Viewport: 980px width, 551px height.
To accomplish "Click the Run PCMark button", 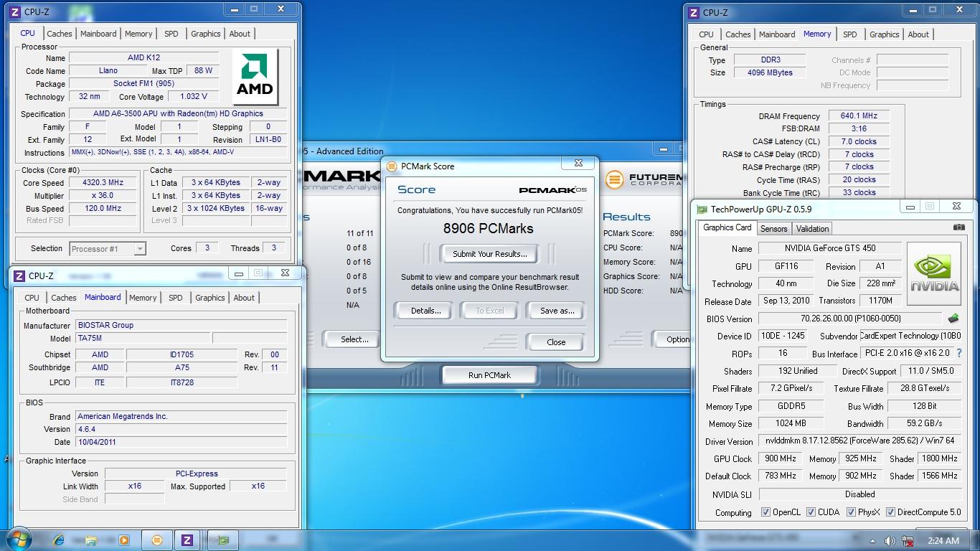I will click(x=490, y=375).
